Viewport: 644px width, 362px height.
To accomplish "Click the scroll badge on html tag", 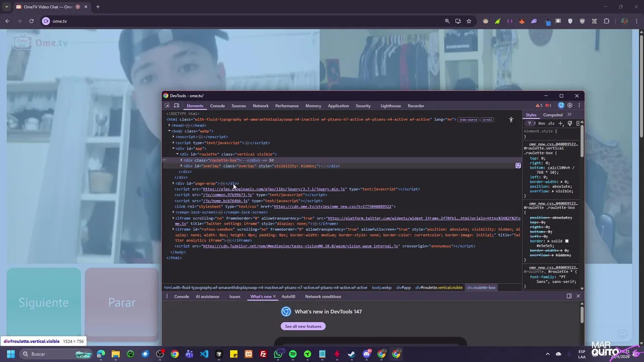I will pyautogui.click(x=487, y=120).
